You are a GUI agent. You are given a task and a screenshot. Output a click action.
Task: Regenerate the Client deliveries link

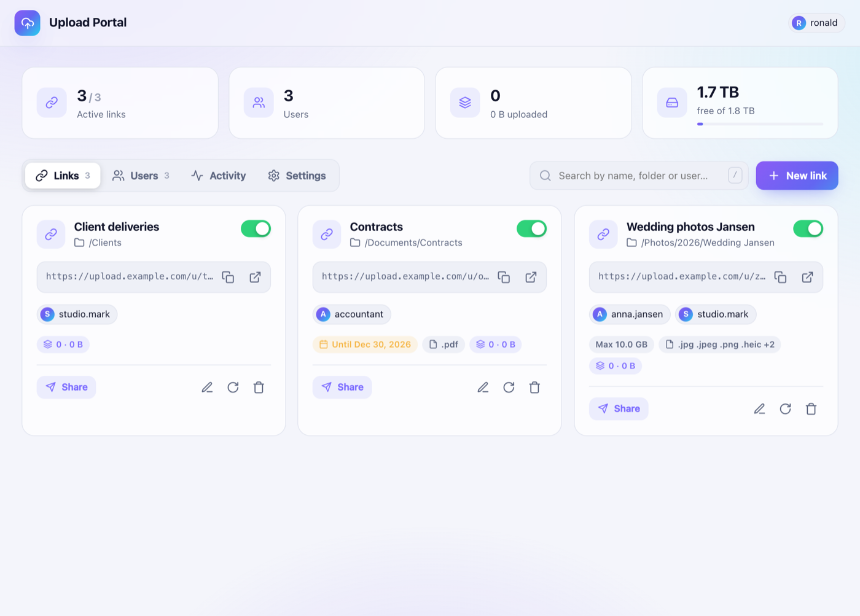coord(233,388)
